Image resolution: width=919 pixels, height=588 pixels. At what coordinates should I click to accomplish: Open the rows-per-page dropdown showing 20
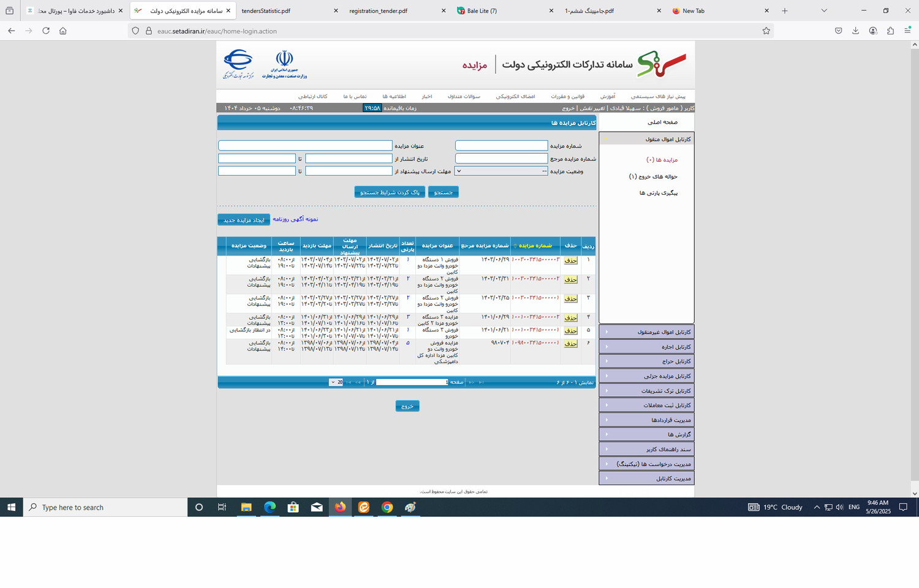[335, 382]
